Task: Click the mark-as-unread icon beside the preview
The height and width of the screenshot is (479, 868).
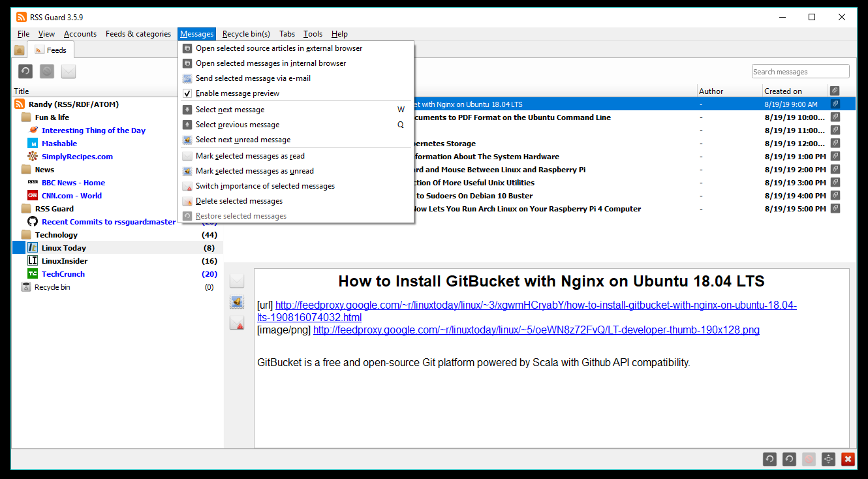Action: pyautogui.click(x=237, y=301)
